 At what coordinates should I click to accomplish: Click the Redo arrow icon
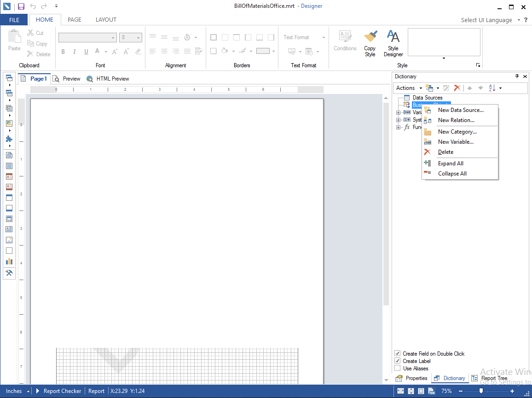point(44,6)
